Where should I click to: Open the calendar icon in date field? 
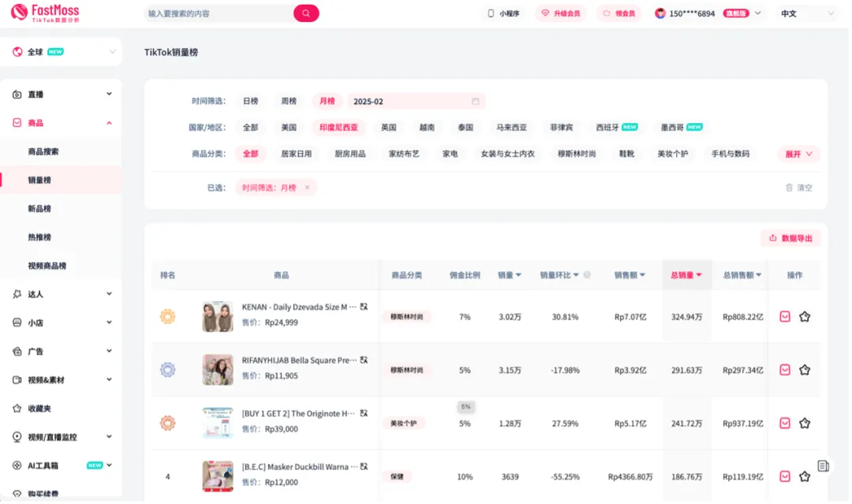(476, 102)
